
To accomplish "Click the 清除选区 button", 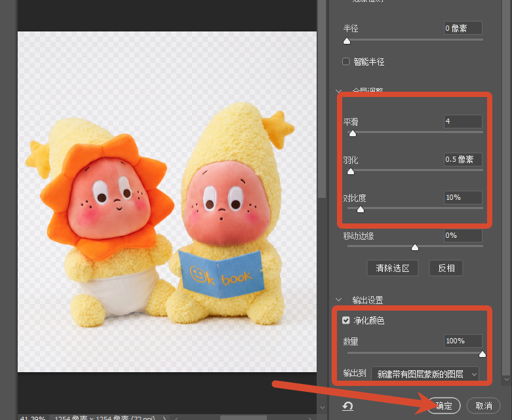I will 393,268.
